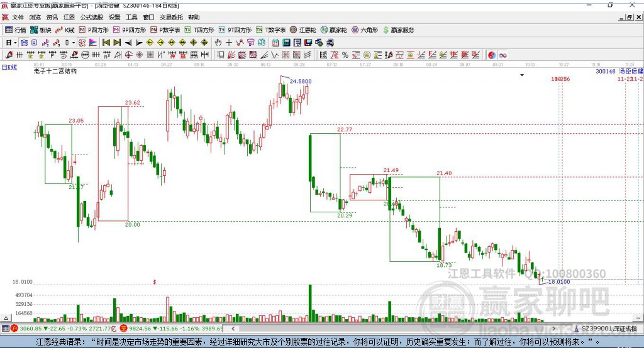Image resolution: width=644 pixels, height=348 pixels.
Task: Click the Shanghai index 3060.85 status entry
Action: (62, 329)
